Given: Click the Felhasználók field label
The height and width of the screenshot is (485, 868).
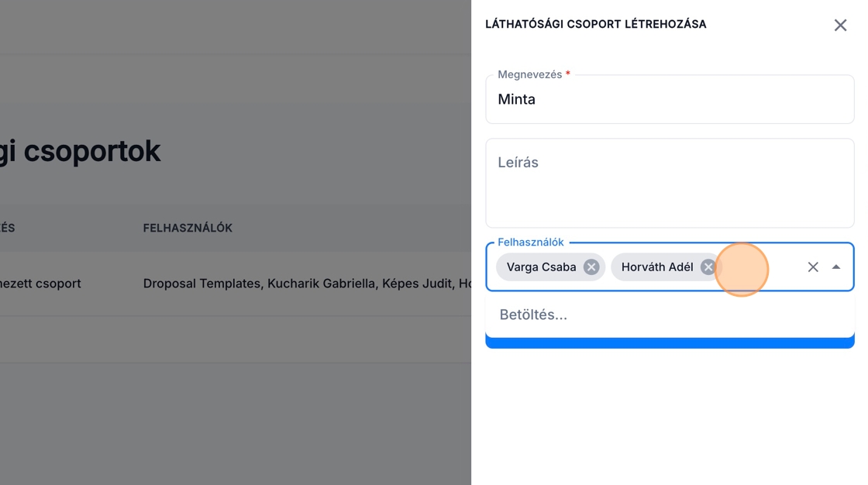Looking at the screenshot, I should pos(530,242).
